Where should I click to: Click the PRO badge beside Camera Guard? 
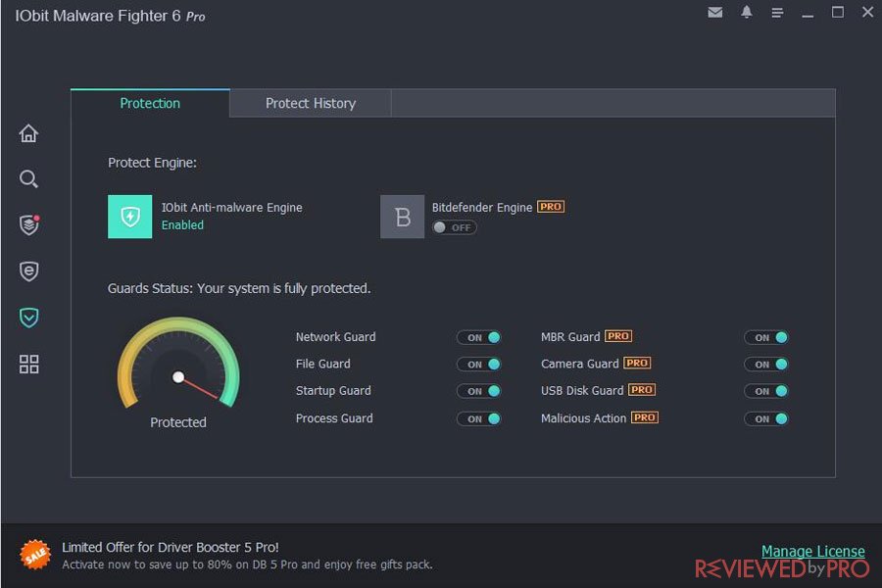[637, 363]
